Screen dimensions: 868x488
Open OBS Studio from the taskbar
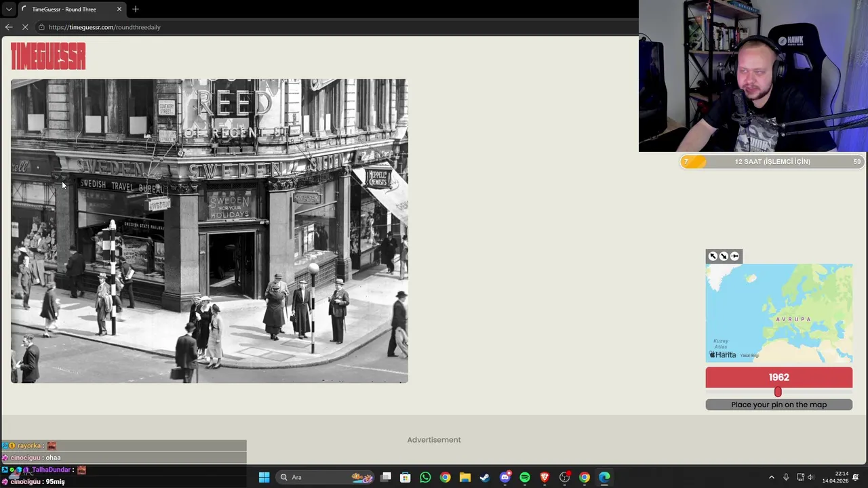pos(564,477)
